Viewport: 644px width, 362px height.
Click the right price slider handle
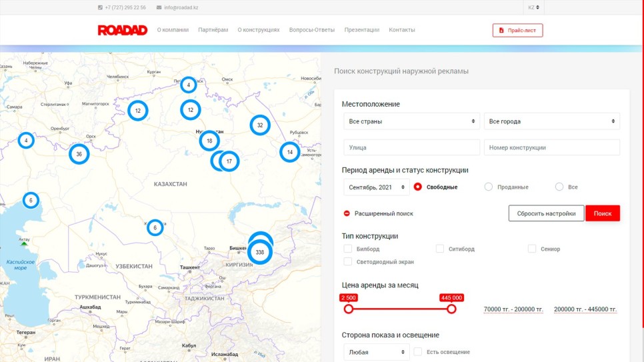point(451,309)
